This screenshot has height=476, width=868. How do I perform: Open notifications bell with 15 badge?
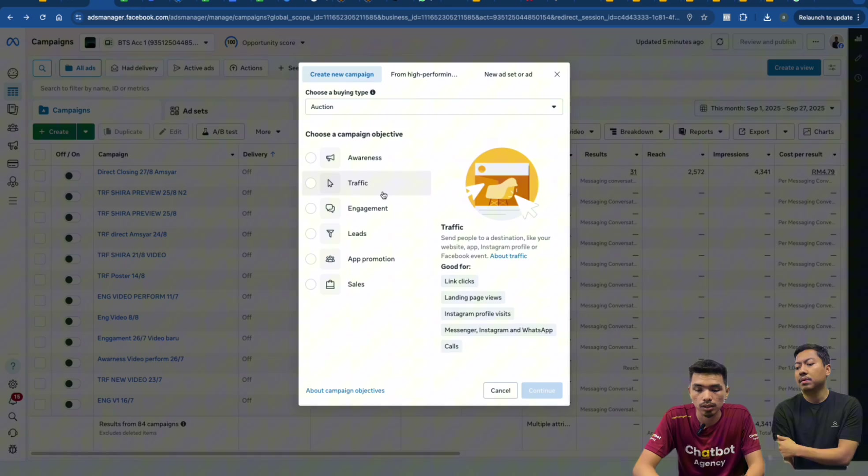click(13, 399)
